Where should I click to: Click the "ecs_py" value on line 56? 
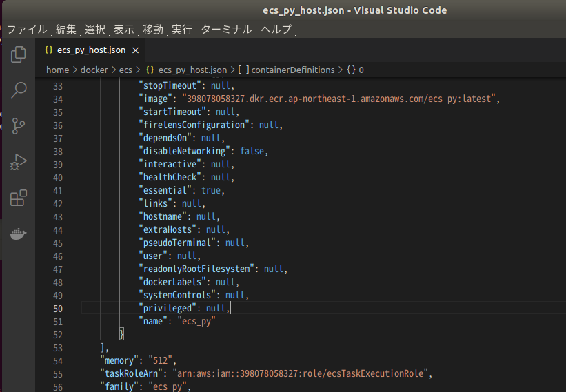click(x=168, y=386)
